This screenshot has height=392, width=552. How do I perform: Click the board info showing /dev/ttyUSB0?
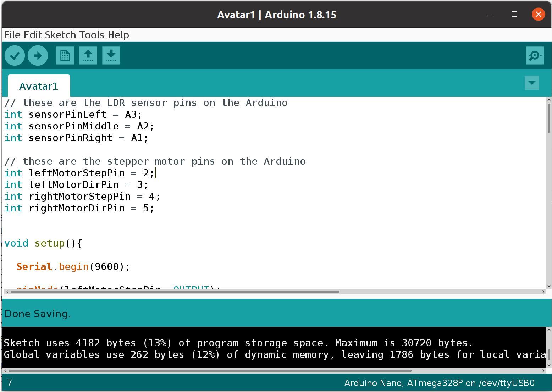coord(440,383)
